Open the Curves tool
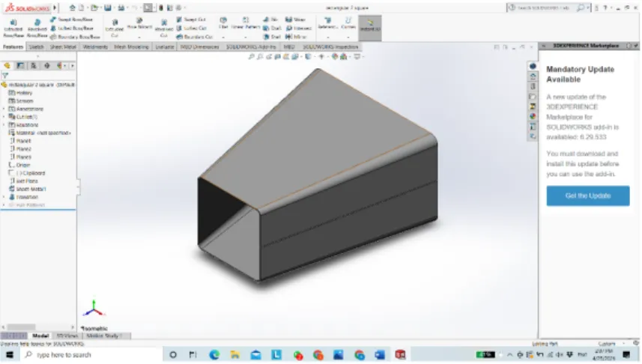The image size is (642, 364). tap(348, 23)
